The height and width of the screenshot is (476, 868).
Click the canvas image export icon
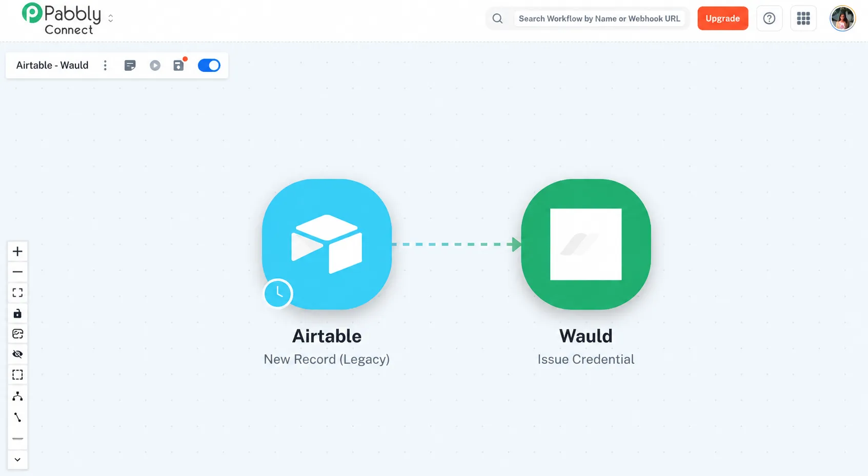tap(17, 334)
